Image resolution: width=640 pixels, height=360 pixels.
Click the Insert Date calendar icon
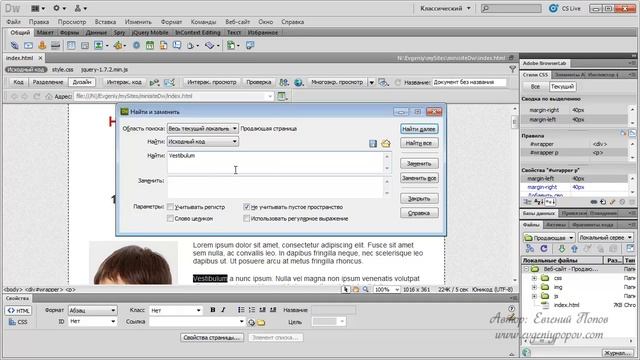click(150, 45)
